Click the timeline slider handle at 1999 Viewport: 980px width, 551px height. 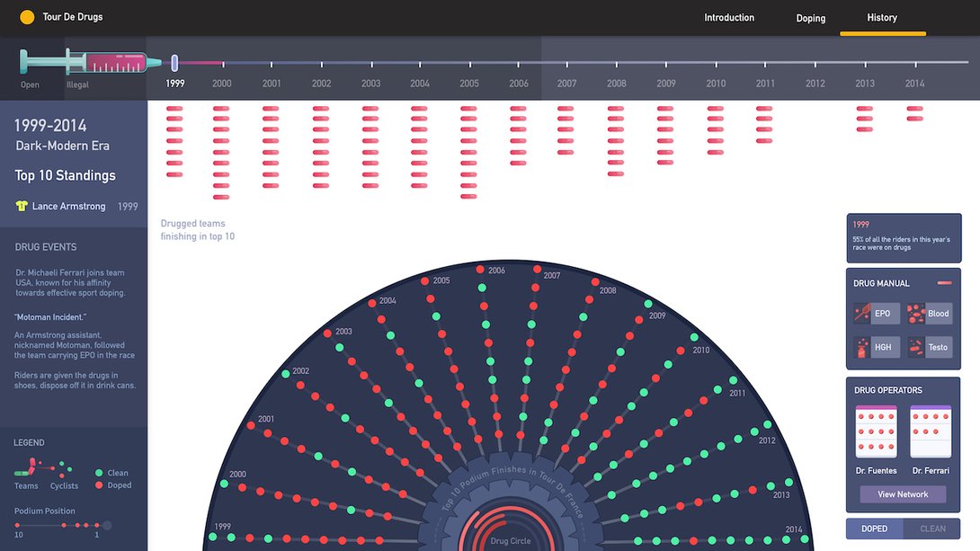click(175, 63)
